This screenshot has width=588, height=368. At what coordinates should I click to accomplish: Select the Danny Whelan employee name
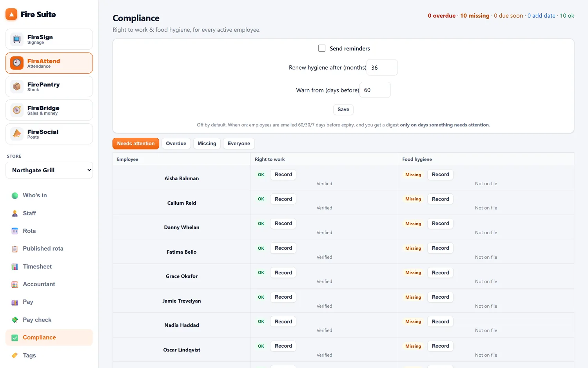[181, 227]
